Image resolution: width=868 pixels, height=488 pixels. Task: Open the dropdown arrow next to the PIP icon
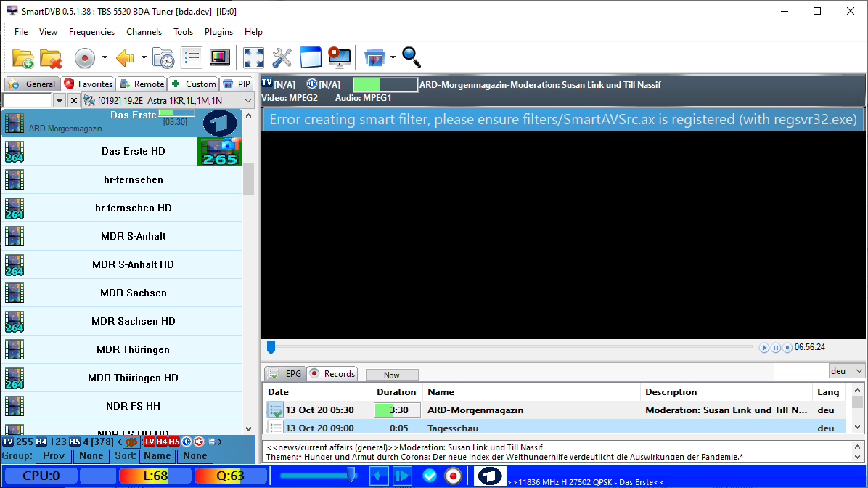393,57
